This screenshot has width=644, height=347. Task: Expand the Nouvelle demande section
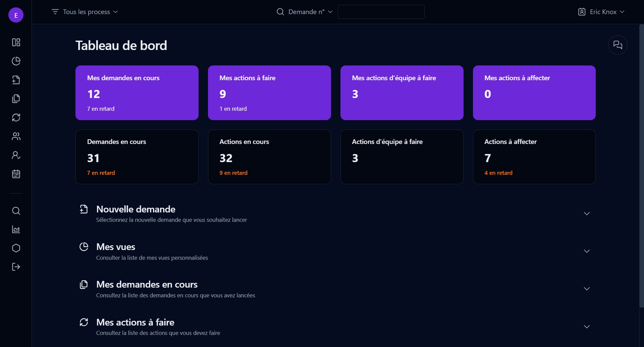point(587,214)
